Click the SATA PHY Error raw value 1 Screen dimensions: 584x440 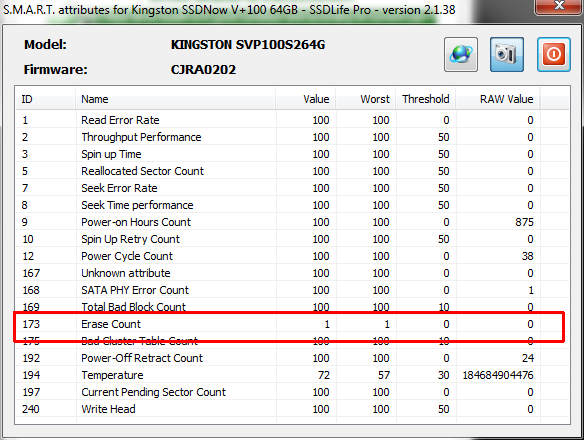coord(531,290)
